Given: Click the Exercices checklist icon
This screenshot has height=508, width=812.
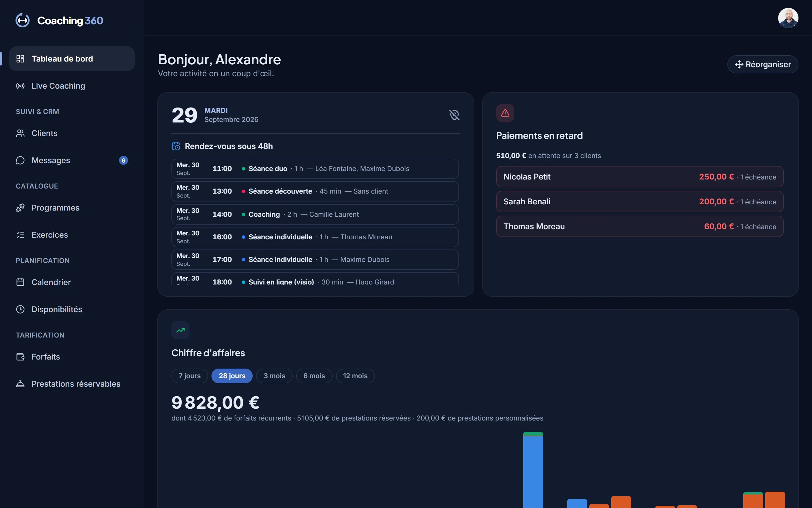Looking at the screenshot, I should click(20, 235).
